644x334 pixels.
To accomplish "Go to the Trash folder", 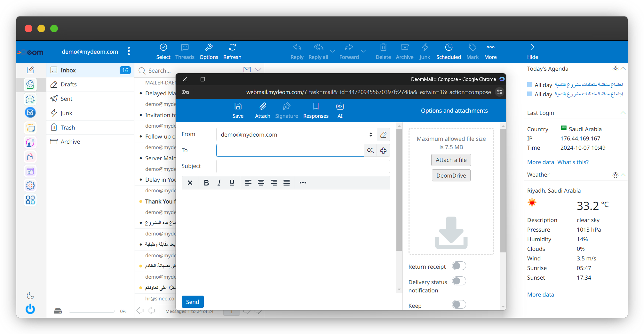I will [68, 128].
